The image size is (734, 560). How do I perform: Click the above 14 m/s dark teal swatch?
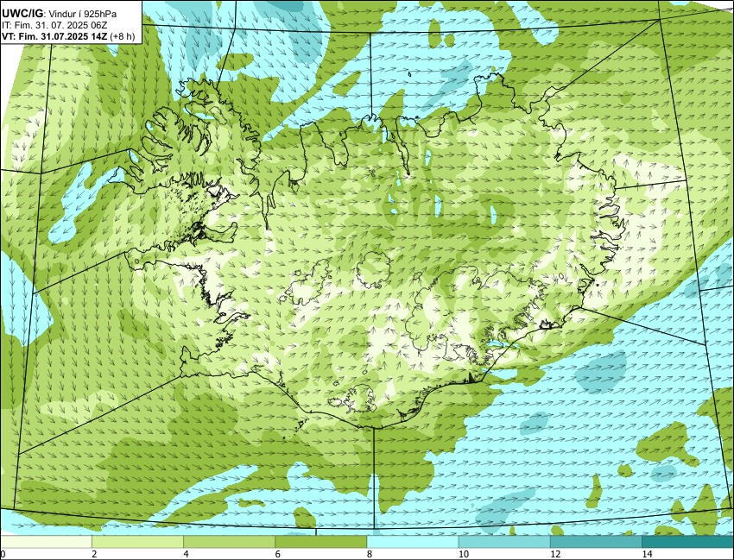point(687,542)
